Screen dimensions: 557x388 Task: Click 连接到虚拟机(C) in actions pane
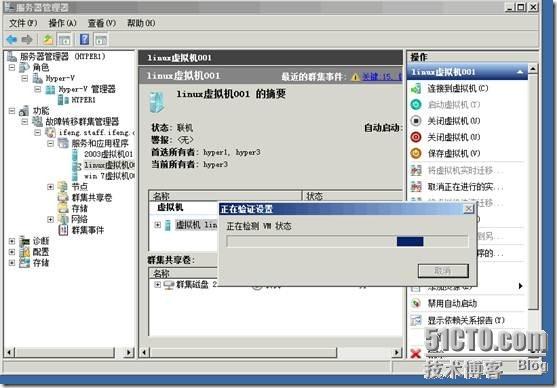(458, 88)
